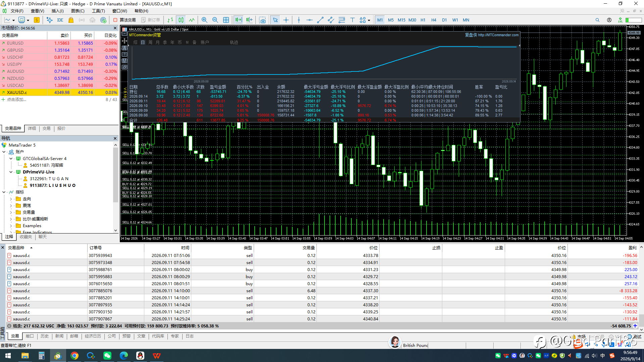
Task: Take a chart screenshot with camera icon
Action: pyautogui.click(x=262, y=20)
